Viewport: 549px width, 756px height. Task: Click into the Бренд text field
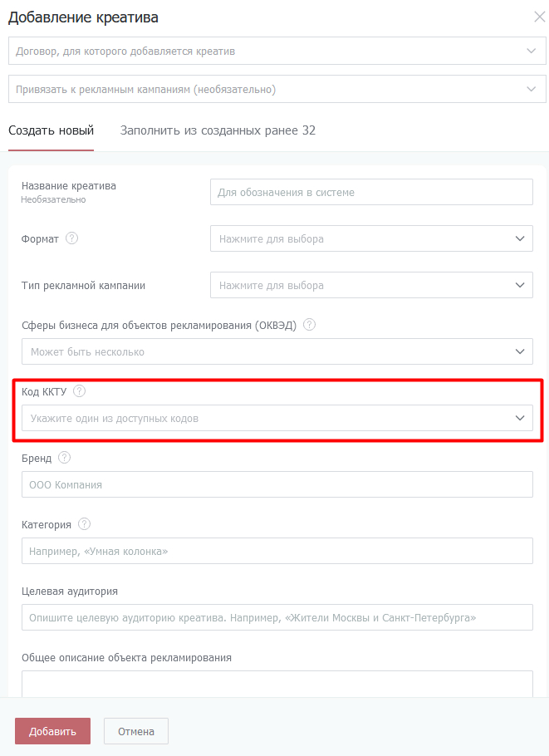pyautogui.click(x=277, y=484)
